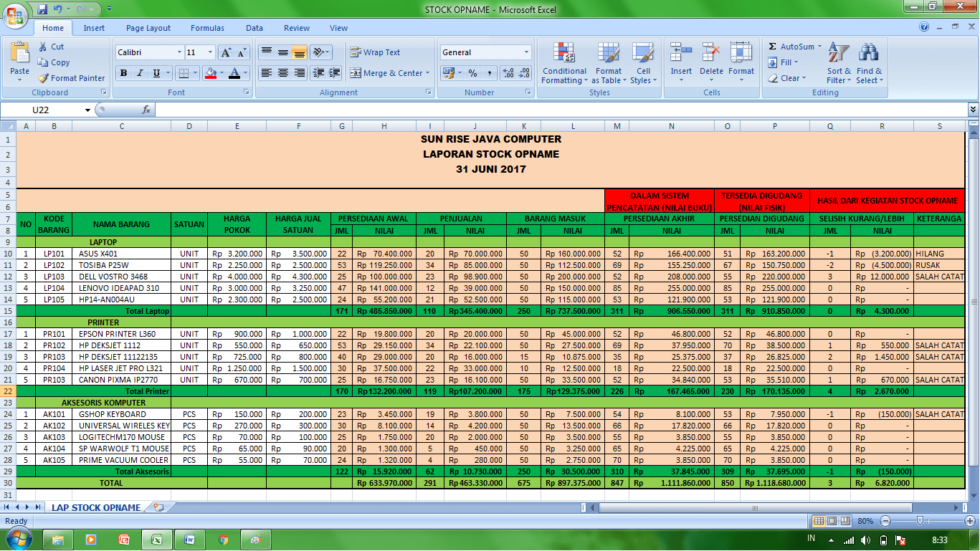Click the Fill Color paint bucket swatch
The width and height of the screenshot is (980, 551).
[x=210, y=73]
